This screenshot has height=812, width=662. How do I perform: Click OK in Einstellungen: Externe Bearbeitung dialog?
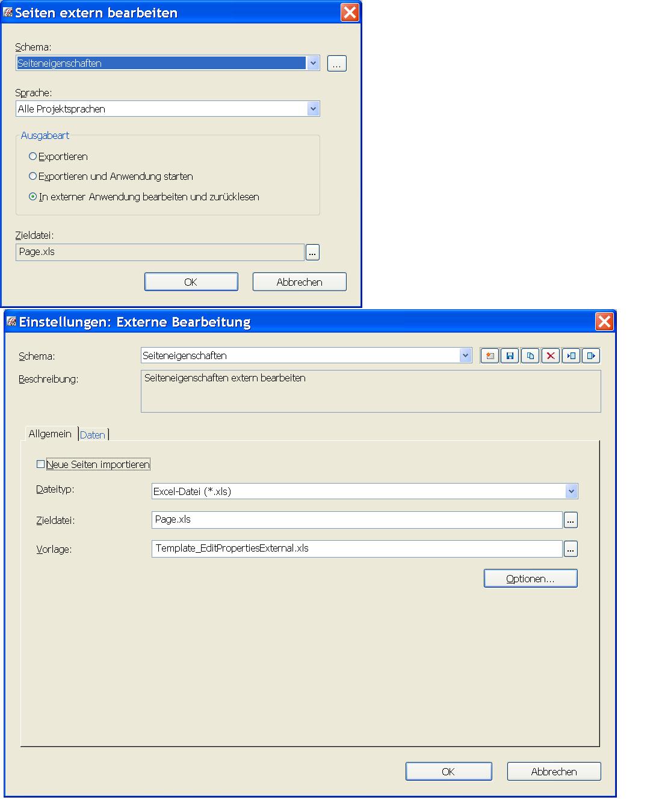(449, 772)
